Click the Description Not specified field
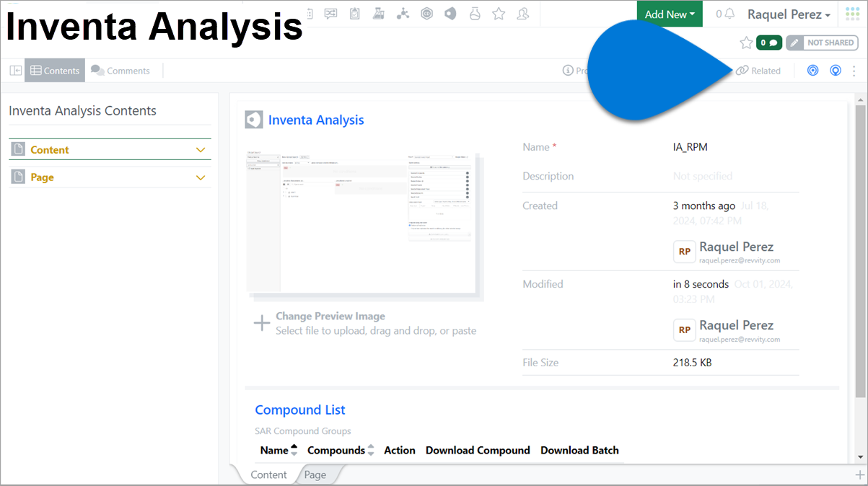The height and width of the screenshot is (486, 868). pos(702,176)
